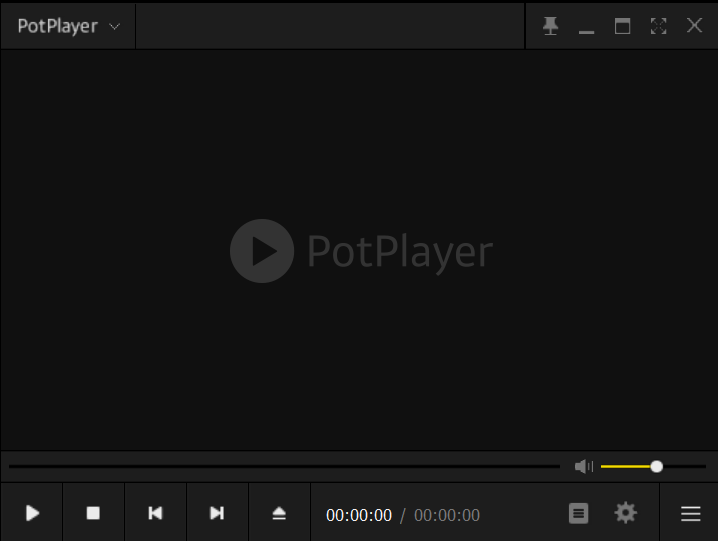718x541 pixels.
Task: Mute audio via the speaker icon
Action: 584,466
